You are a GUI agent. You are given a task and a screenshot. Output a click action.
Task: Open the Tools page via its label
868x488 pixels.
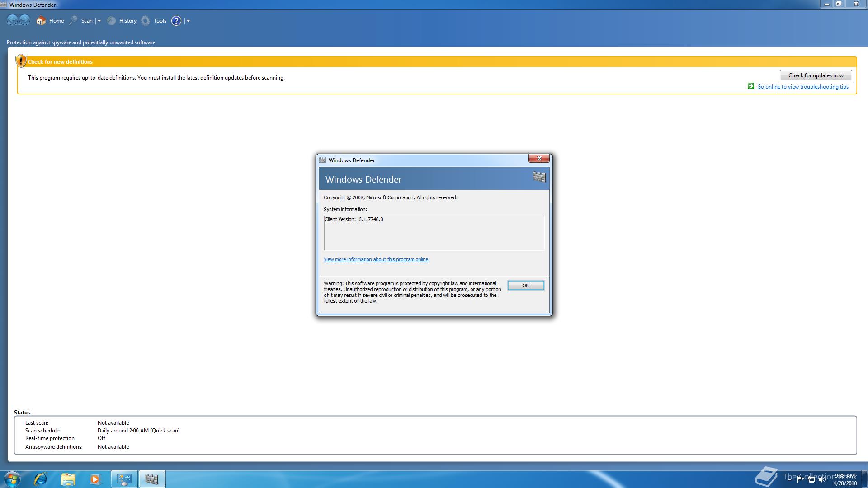160,21
